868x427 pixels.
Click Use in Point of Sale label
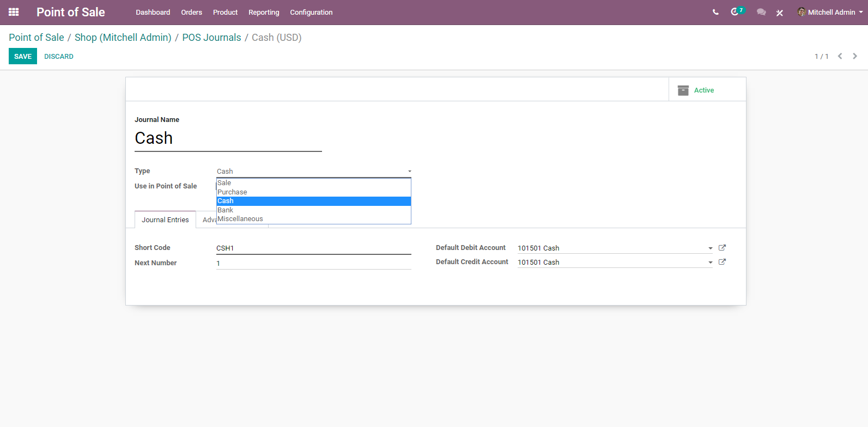[x=166, y=186]
